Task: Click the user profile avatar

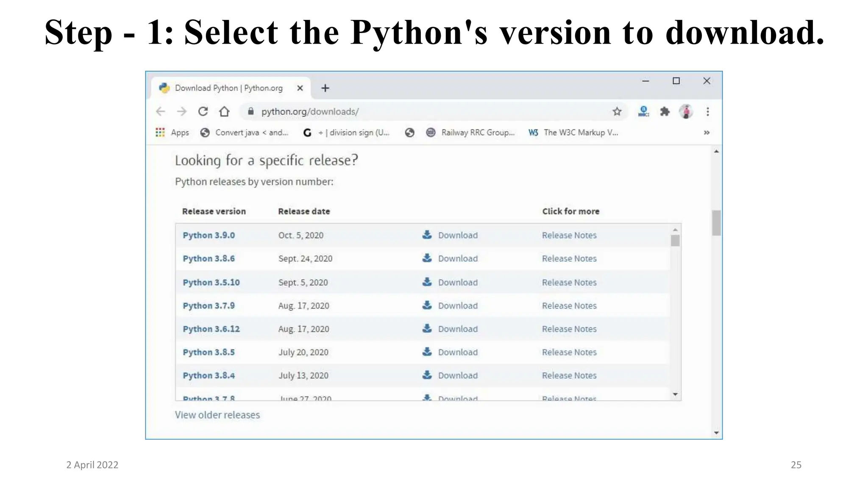Action: [686, 111]
